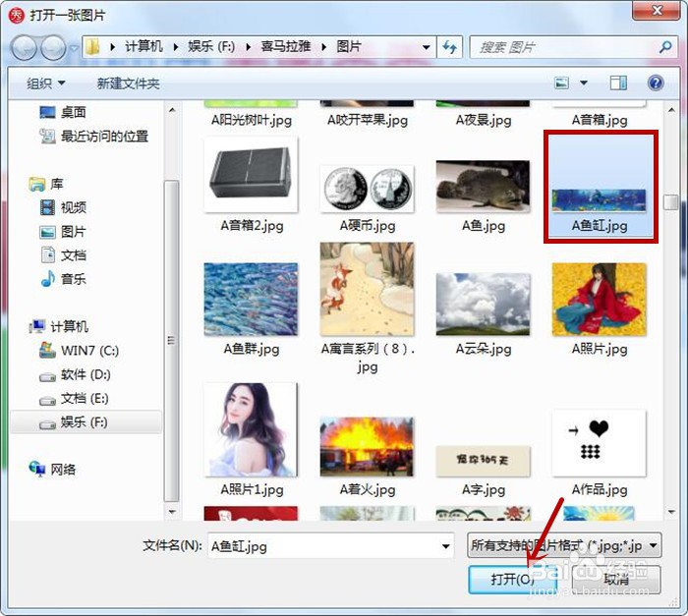
Task: Expand the 文件名 combo box dropdown arrow
Action: click(x=446, y=546)
